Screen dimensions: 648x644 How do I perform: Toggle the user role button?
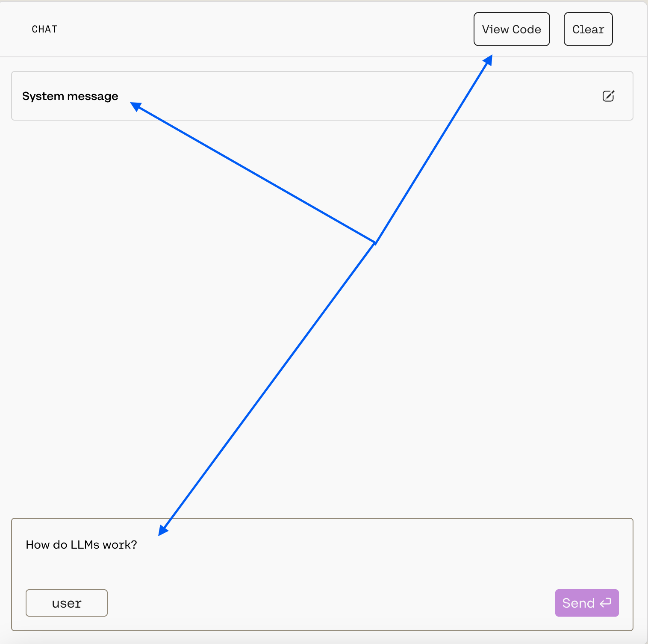point(67,603)
